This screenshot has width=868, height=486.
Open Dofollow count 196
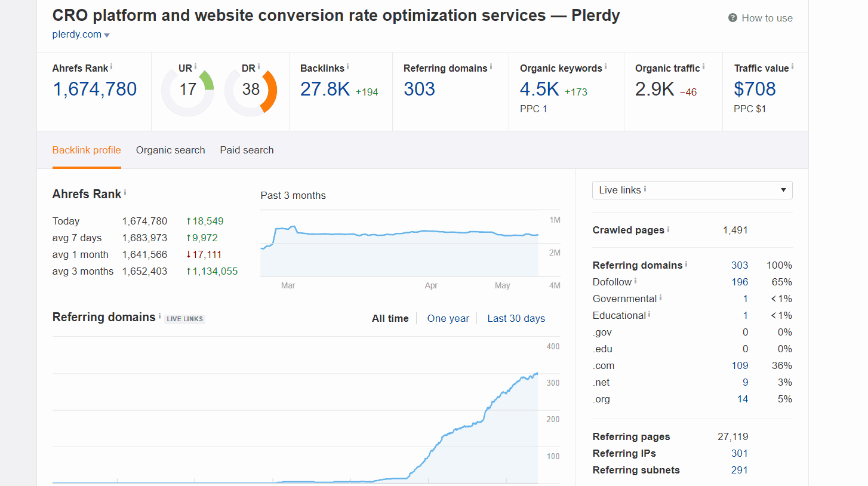[740, 282]
